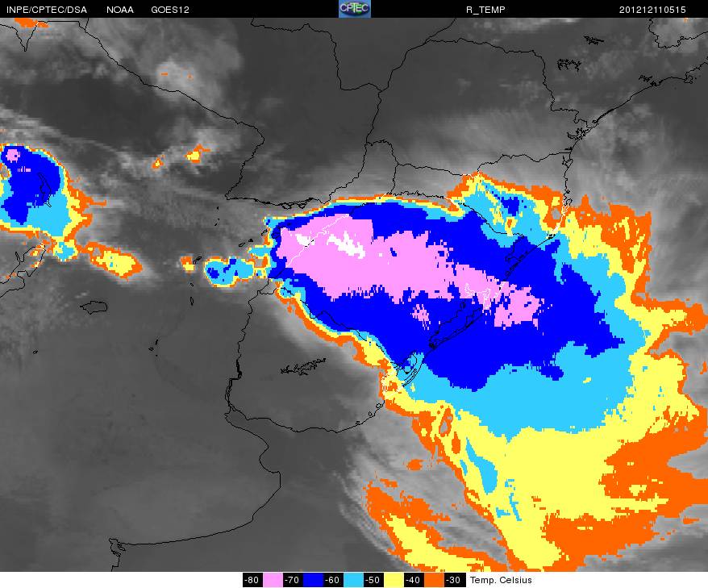Click the -80 legend value
The width and height of the screenshot is (708, 588).
tap(252, 580)
